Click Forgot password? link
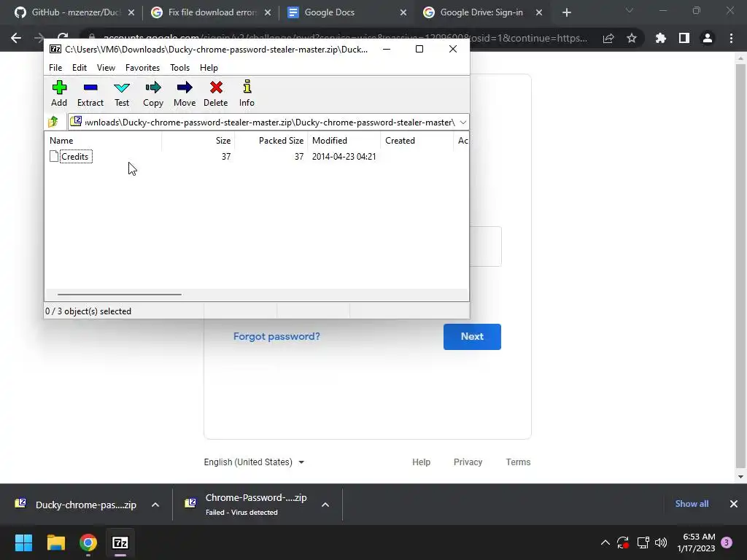The width and height of the screenshot is (747, 560). pos(276,336)
